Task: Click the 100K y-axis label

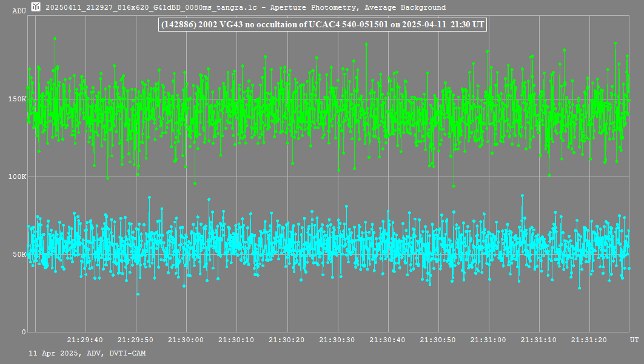Action: (x=19, y=177)
